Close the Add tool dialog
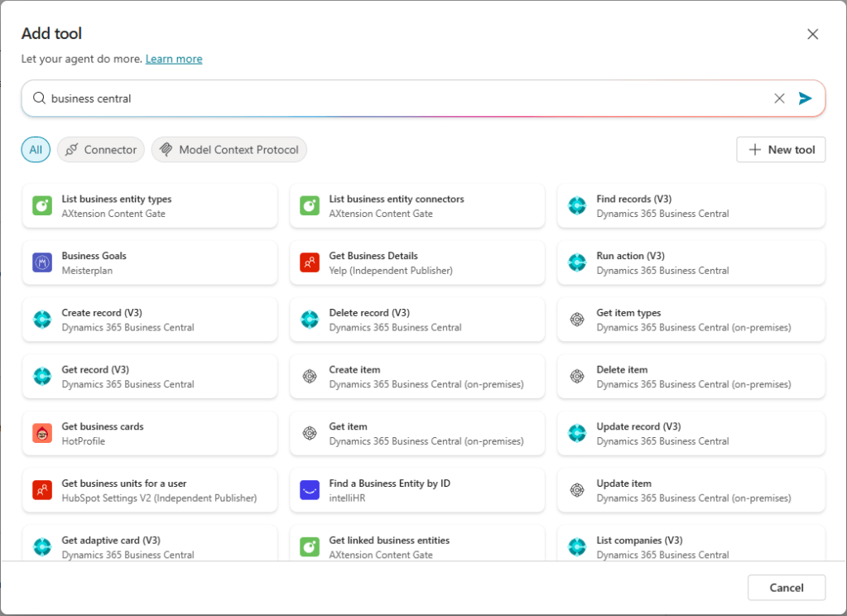The image size is (847, 616). tap(812, 34)
